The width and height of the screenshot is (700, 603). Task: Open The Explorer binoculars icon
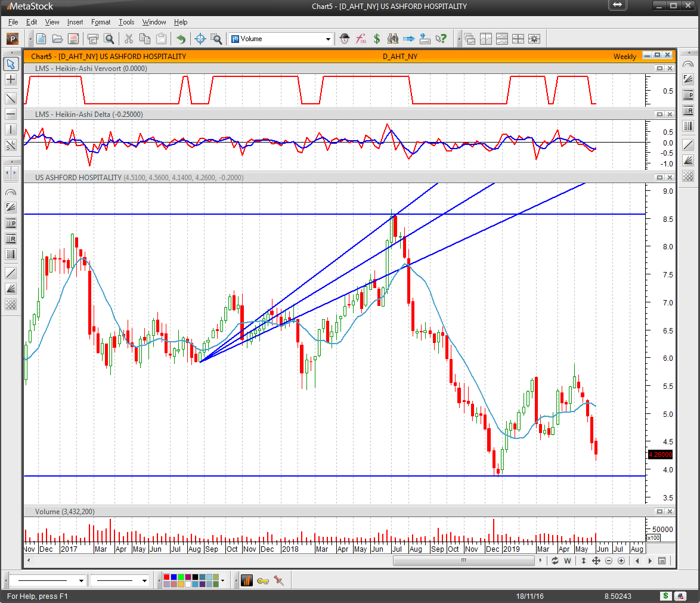coord(393,39)
